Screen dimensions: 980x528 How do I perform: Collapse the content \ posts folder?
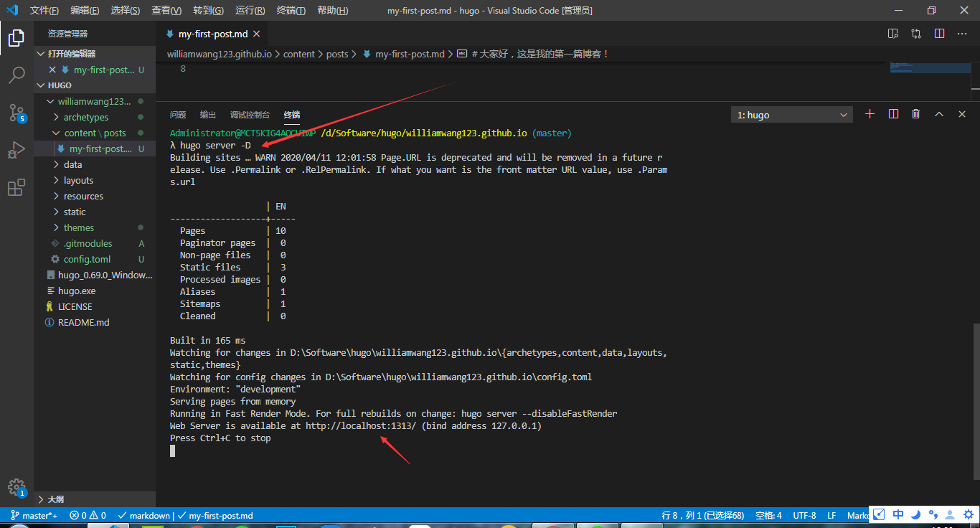95,133
